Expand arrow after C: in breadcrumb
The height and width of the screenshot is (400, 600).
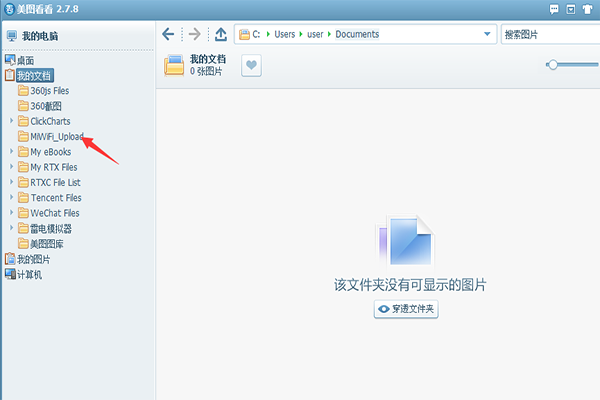pyautogui.click(x=268, y=34)
